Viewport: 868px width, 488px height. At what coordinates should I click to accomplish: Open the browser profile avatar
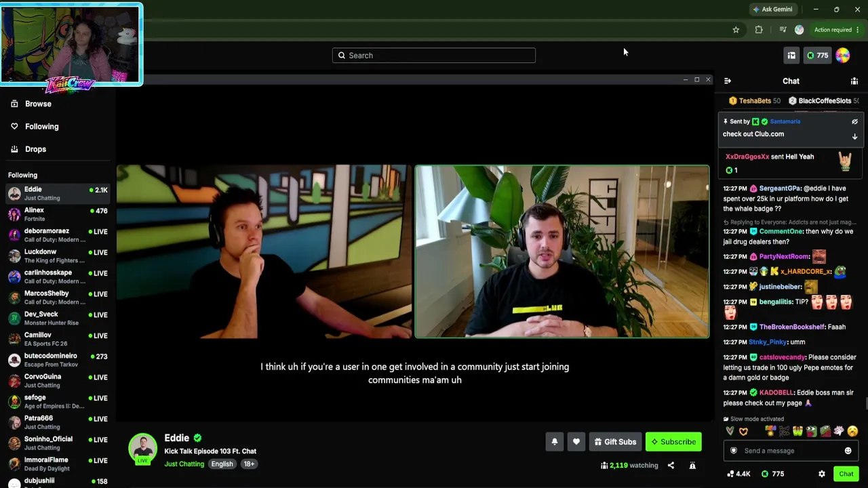[x=799, y=30]
